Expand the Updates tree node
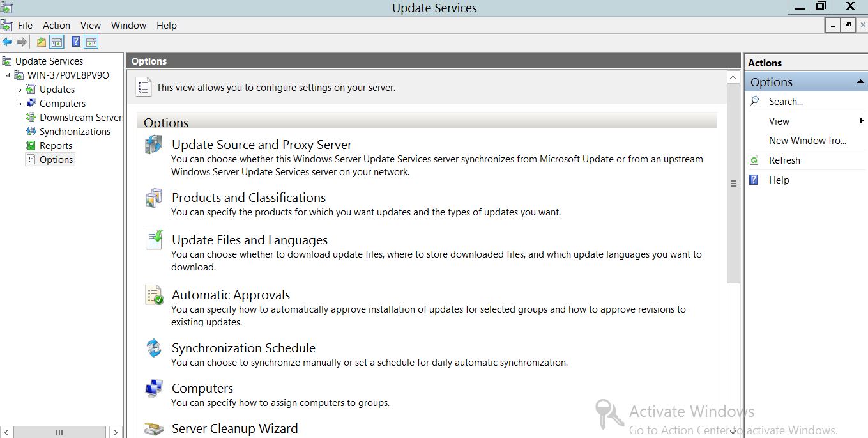 point(20,90)
